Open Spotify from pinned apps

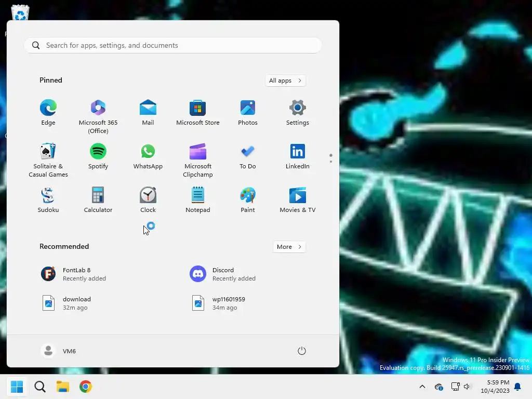point(98,157)
